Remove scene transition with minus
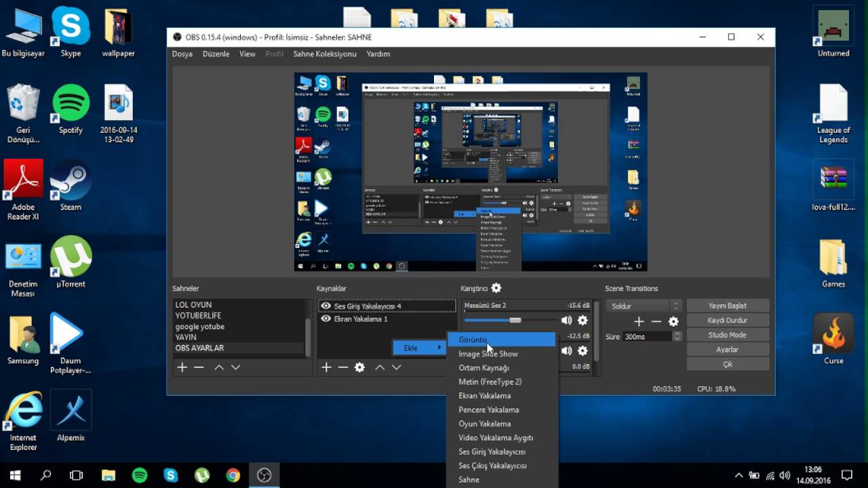 pyautogui.click(x=656, y=321)
